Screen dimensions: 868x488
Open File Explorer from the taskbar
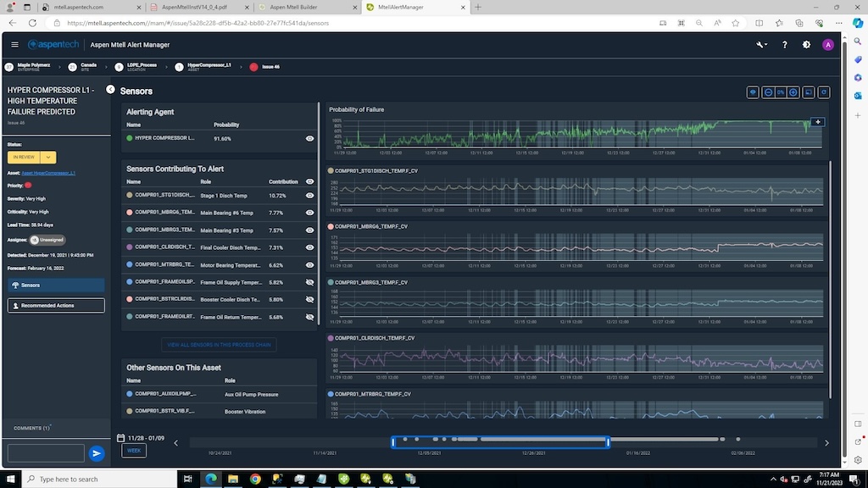[x=233, y=479]
